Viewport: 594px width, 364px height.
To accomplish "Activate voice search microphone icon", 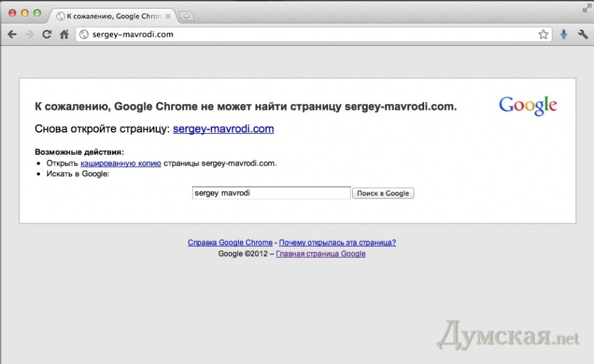I will point(564,34).
